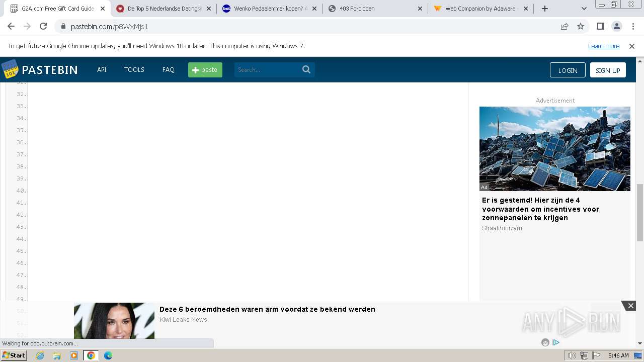This screenshot has width=644, height=362.
Task: Open the TOOLS menu item
Action: pos(134,70)
